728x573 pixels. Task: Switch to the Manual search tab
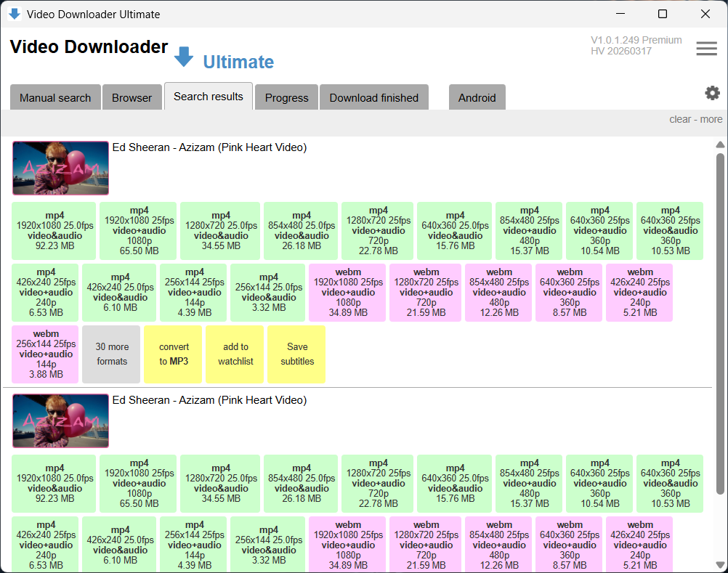coord(55,97)
